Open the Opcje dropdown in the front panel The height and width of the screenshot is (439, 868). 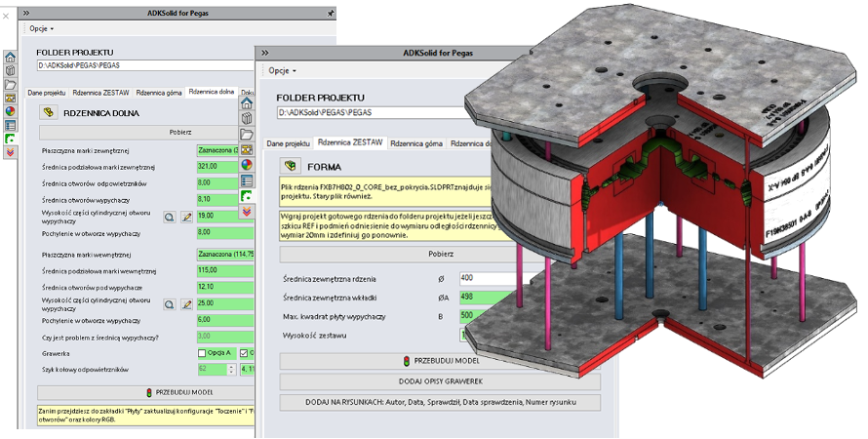point(281,70)
